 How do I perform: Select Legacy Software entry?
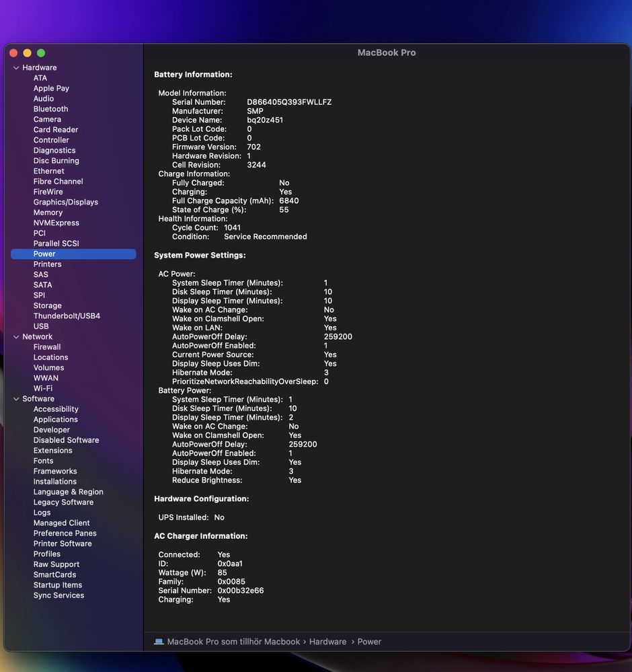(63, 502)
